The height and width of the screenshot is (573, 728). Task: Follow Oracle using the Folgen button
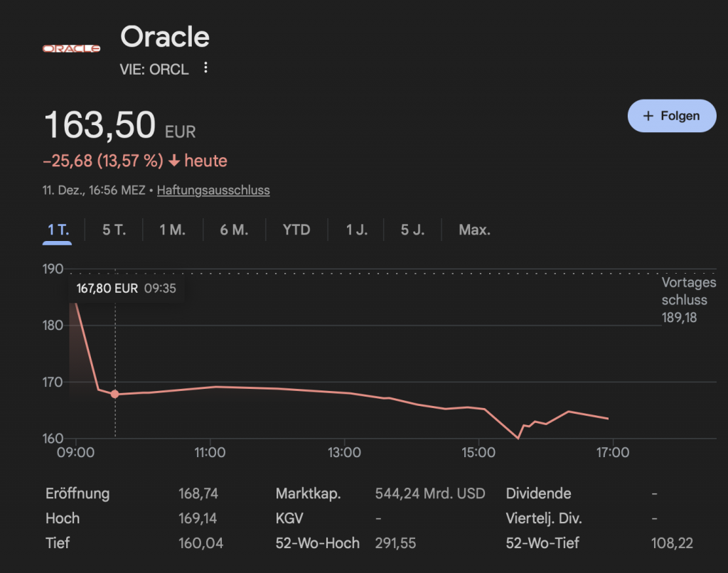click(672, 115)
